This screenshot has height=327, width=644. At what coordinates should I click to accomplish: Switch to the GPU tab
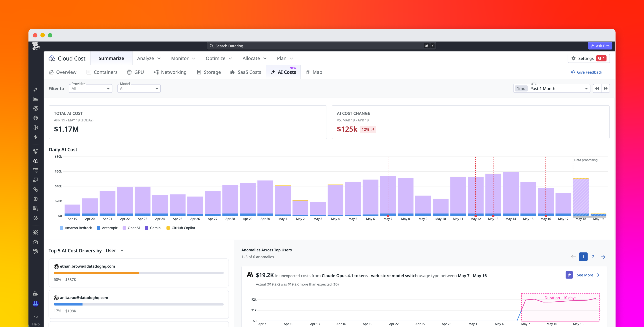click(x=136, y=72)
